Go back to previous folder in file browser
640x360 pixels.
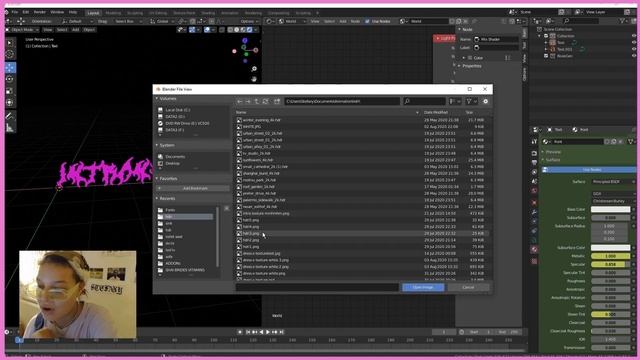pyautogui.click(x=240, y=101)
